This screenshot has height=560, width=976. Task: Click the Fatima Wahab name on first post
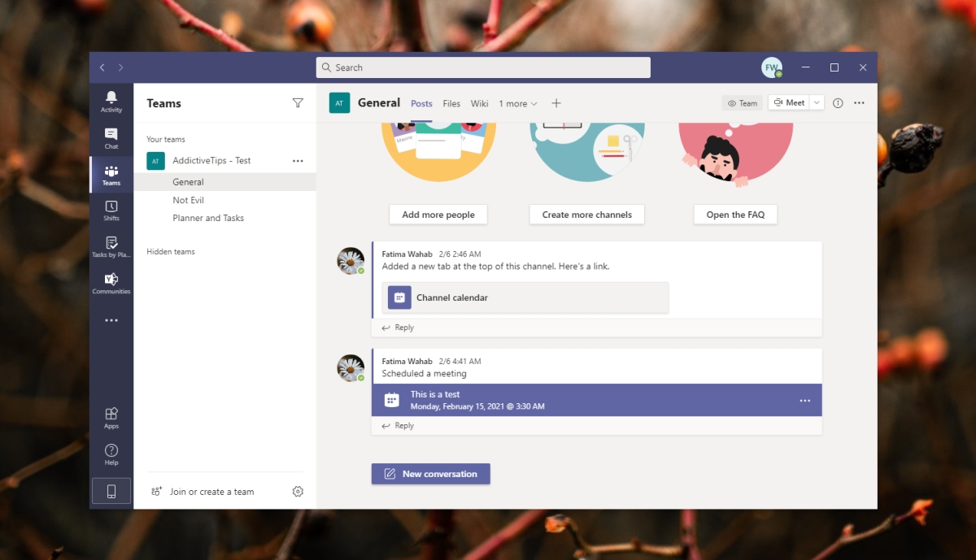pos(407,254)
